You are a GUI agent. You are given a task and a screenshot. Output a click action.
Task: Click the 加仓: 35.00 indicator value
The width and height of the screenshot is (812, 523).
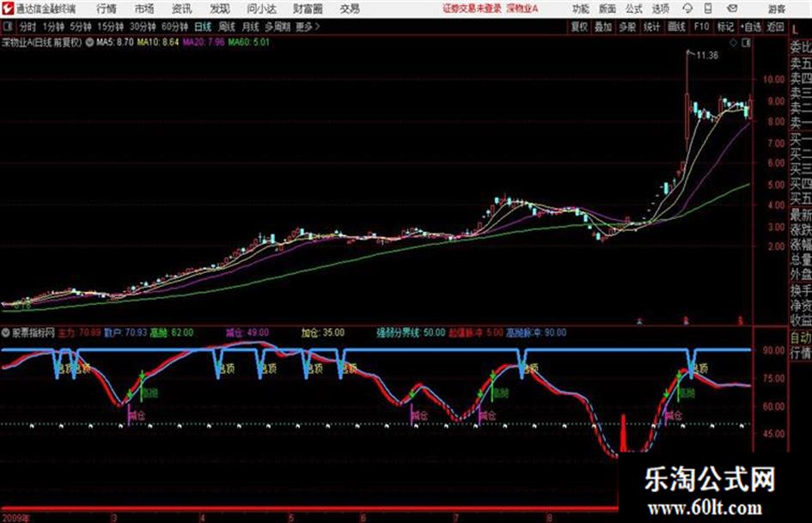[323, 332]
